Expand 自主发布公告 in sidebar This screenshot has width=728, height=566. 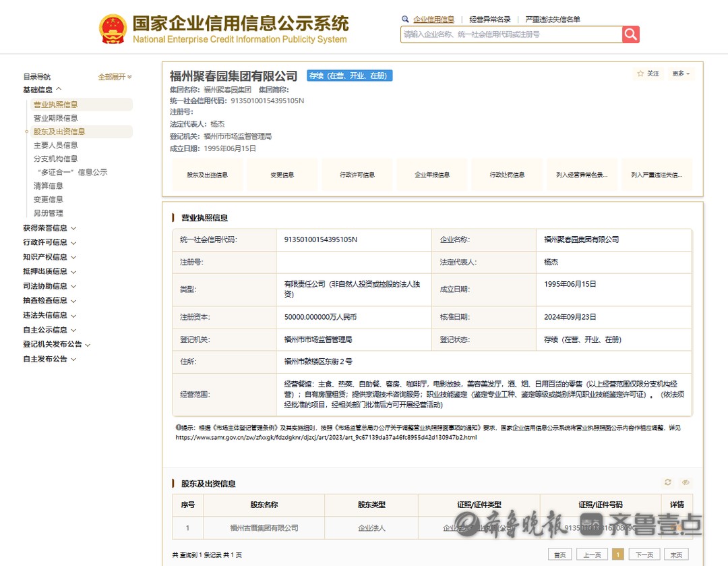point(50,359)
